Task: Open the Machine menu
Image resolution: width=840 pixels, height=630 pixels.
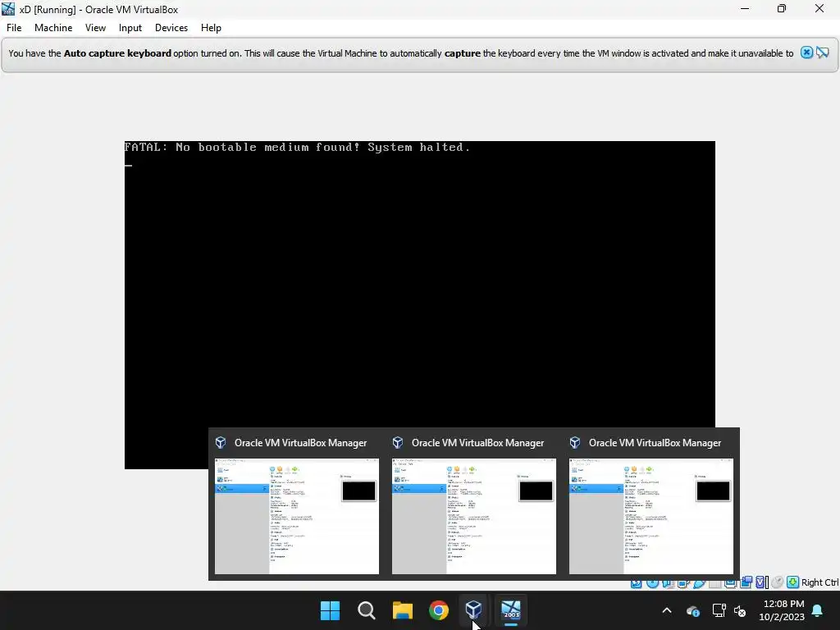Action: 53,28
